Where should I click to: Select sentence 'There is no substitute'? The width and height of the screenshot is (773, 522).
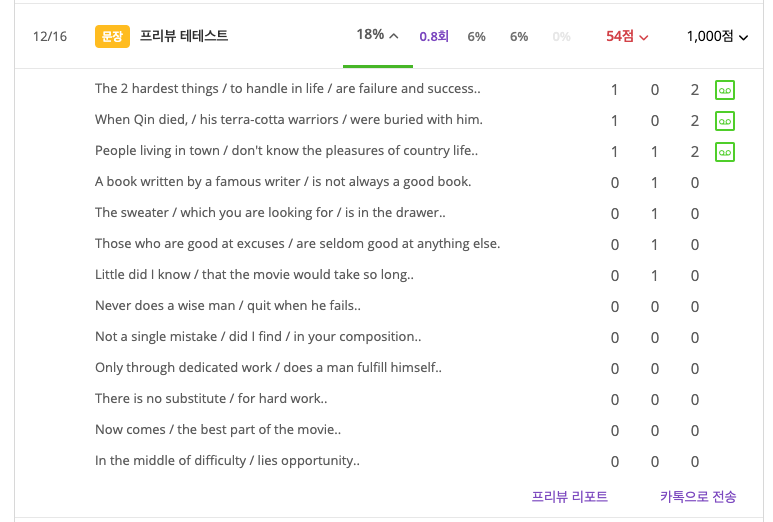(x=211, y=398)
